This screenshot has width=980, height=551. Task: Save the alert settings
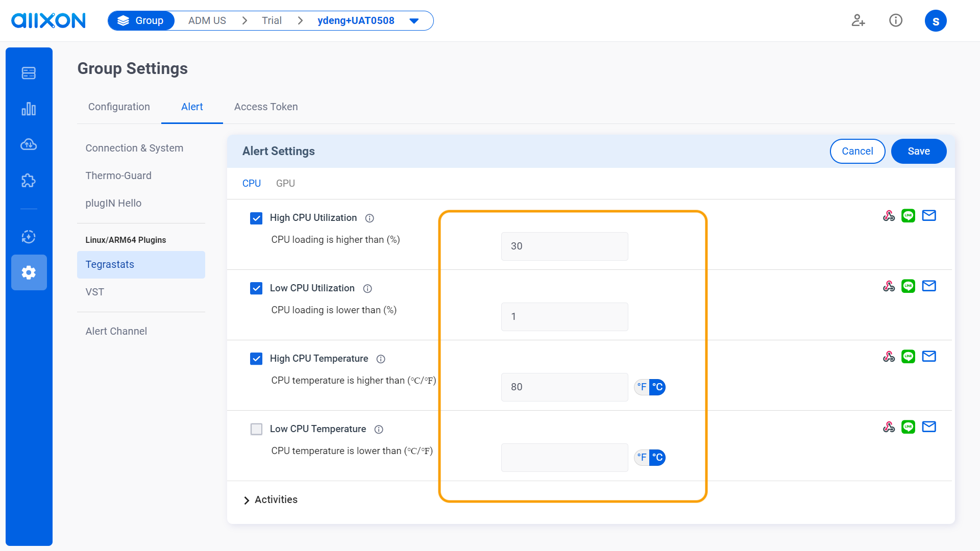click(x=918, y=151)
